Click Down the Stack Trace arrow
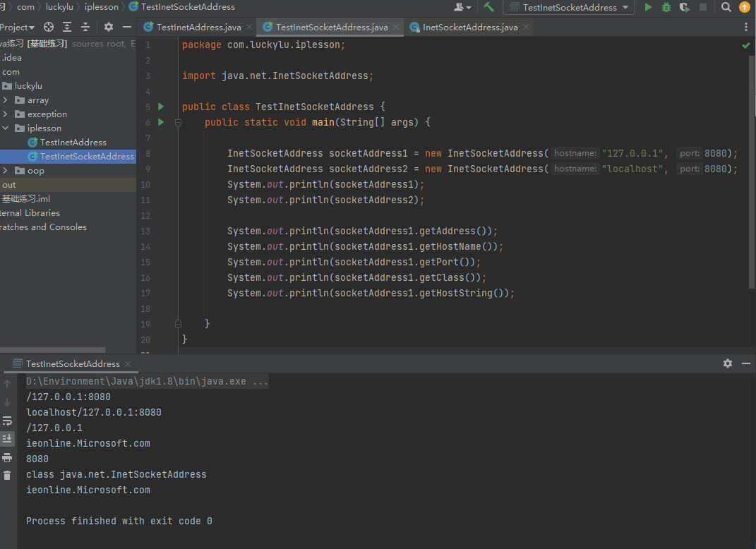This screenshot has height=549, width=756. click(x=7, y=402)
